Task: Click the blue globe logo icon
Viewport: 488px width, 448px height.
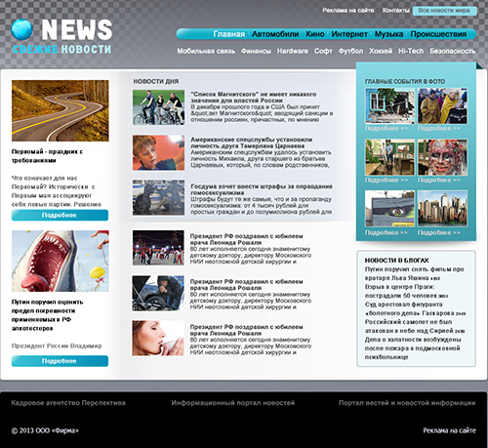Action: 21,29
